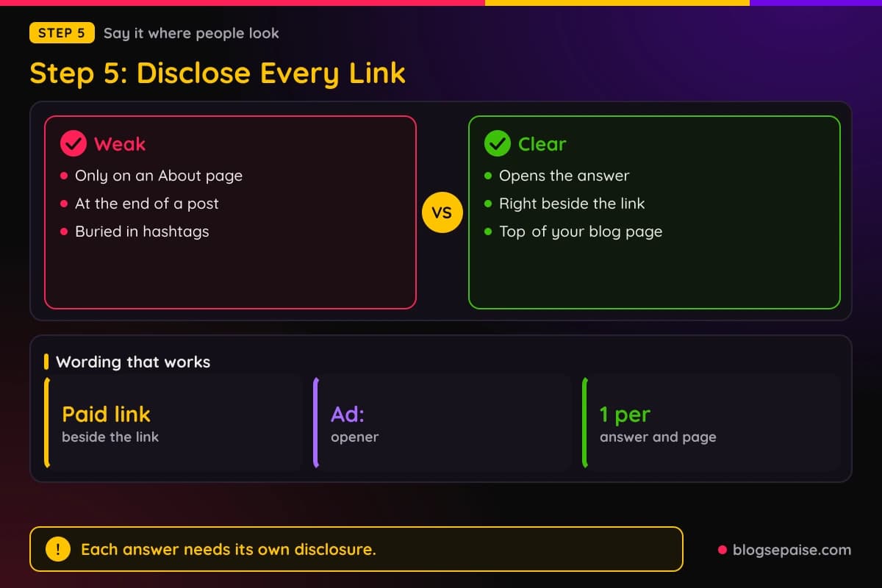
Task: Click the 'Weak' heading
Action: point(120,144)
